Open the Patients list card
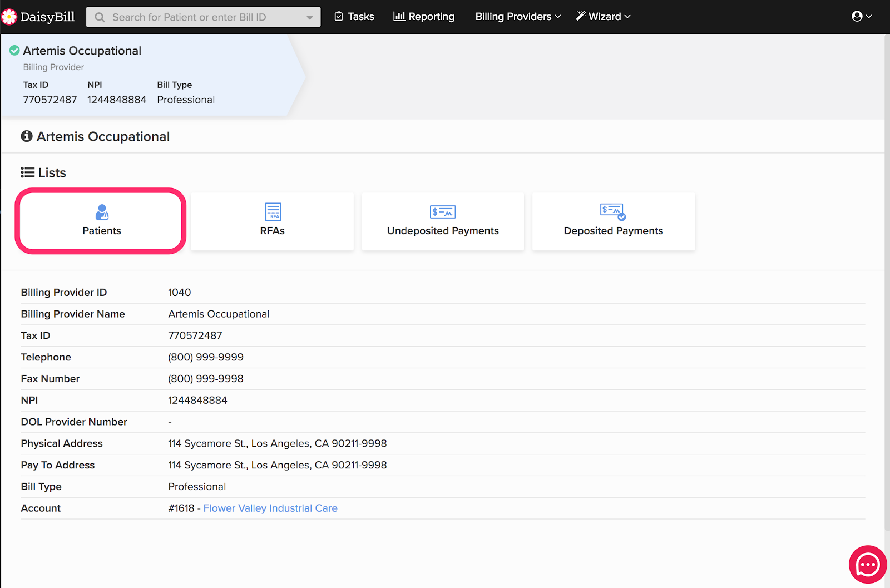This screenshot has width=890, height=588. 101,221
